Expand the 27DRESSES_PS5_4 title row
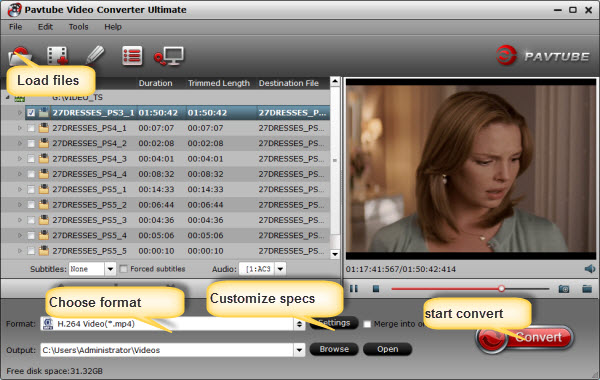This screenshot has width=600, height=380. click(20, 235)
